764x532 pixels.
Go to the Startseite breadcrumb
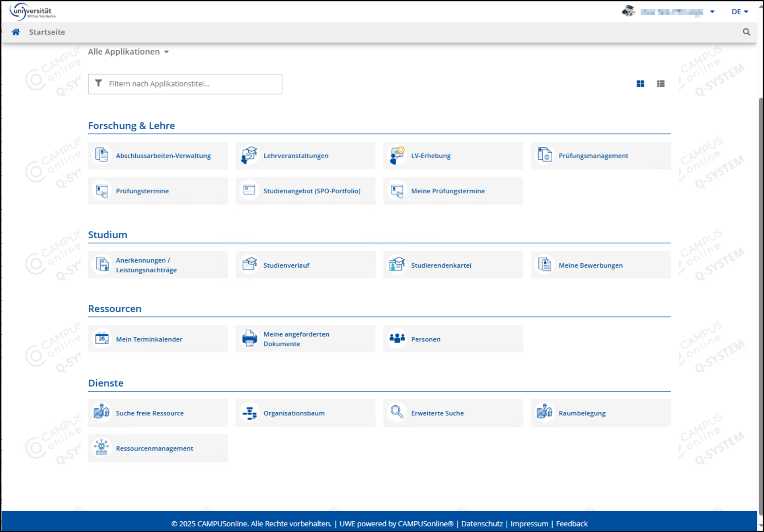click(47, 32)
